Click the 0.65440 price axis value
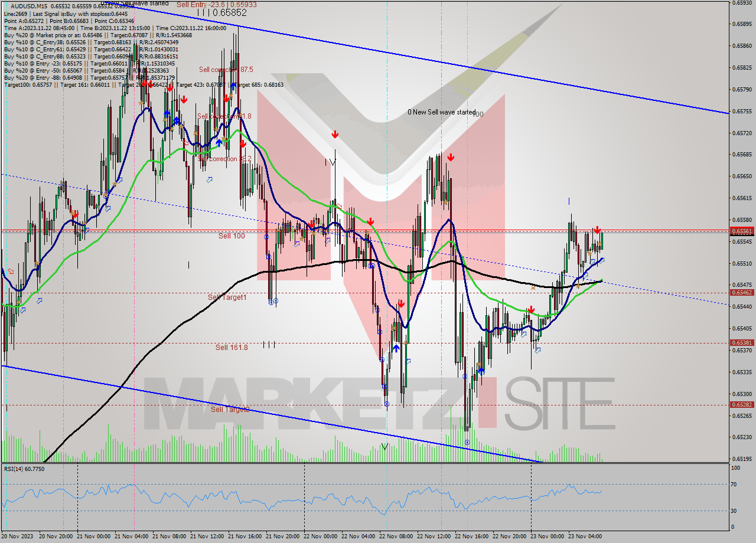 pos(742,307)
